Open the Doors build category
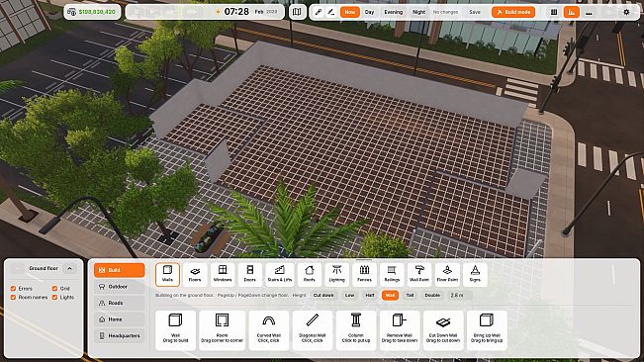Image resolution: width=644 pixels, height=362 pixels. [249, 274]
